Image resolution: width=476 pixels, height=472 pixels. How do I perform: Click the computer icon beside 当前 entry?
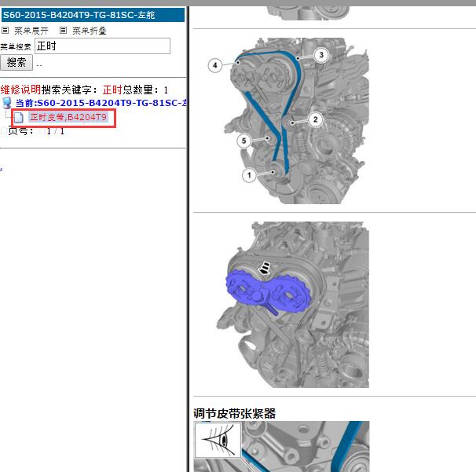click(7, 103)
